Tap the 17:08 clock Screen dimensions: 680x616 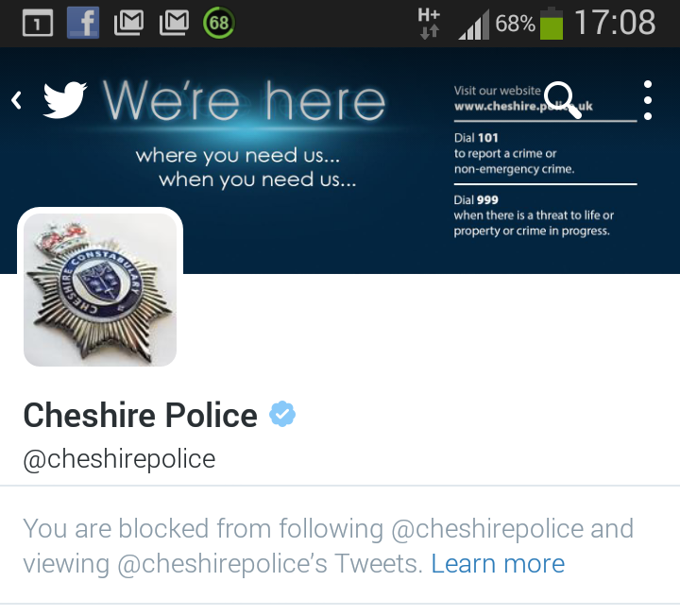[x=615, y=23]
